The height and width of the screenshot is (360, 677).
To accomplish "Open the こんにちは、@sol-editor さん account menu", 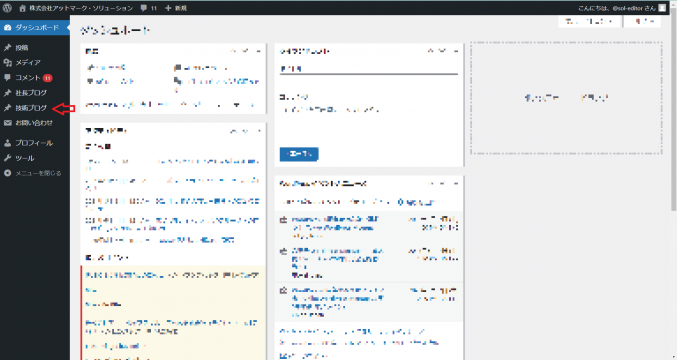I will pos(617,8).
